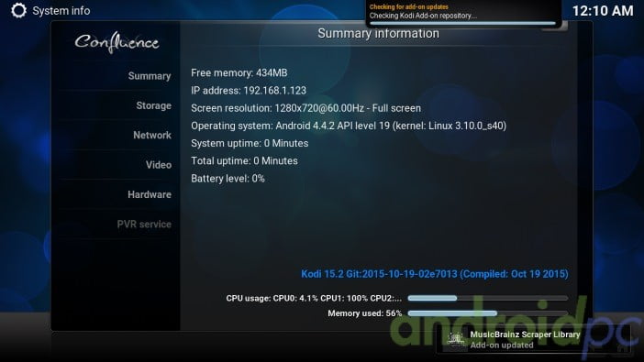Click the System info title text
Image resolution: width=644 pixels, height=362 pixels.
click(61, 11)
